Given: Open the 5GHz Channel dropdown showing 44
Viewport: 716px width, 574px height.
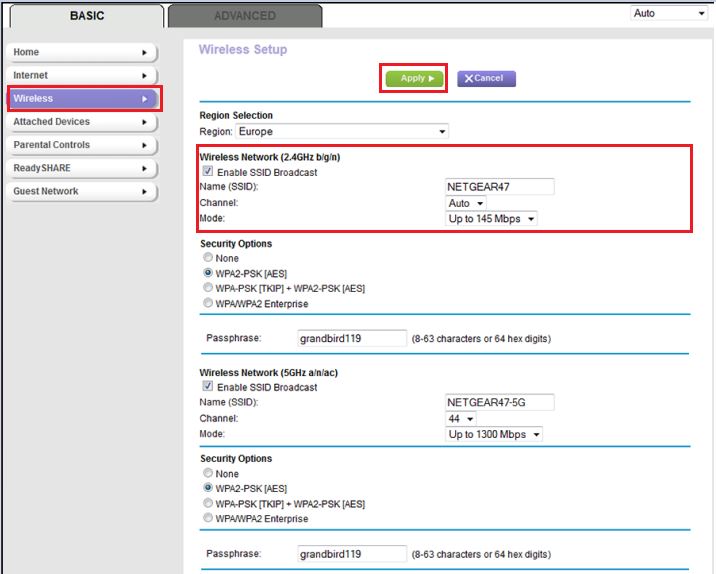Looking at the screenshot, I should [x=461, y=418].
